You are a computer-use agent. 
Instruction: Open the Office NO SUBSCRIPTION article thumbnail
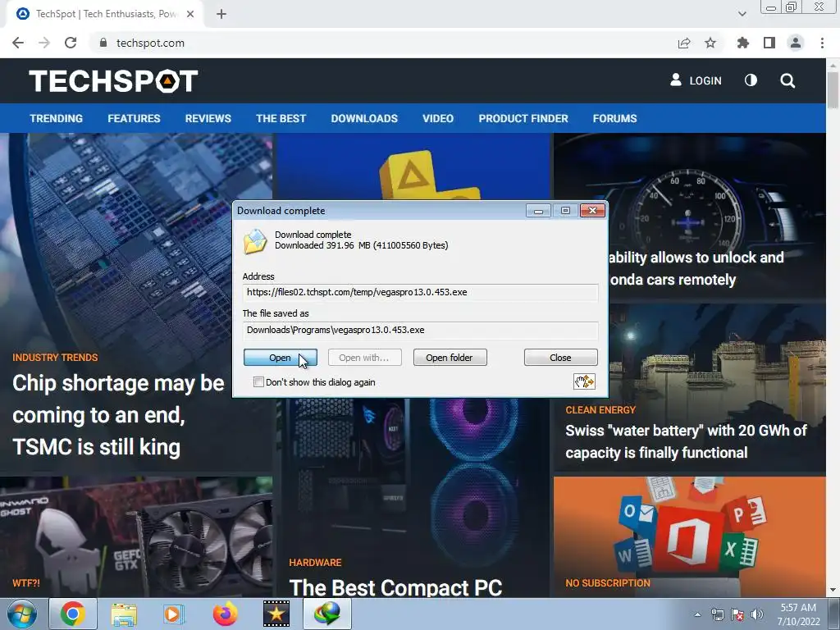tap(689, 537)
